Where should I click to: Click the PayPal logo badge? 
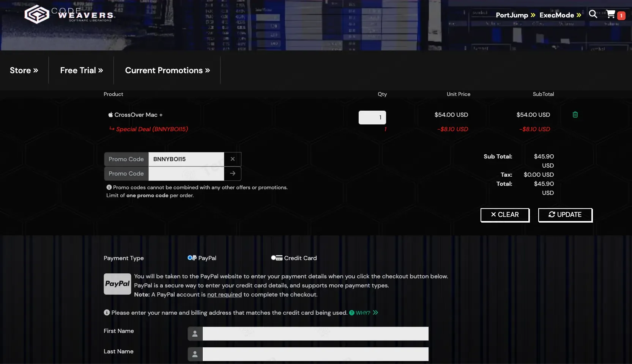(x=117, y=284)
